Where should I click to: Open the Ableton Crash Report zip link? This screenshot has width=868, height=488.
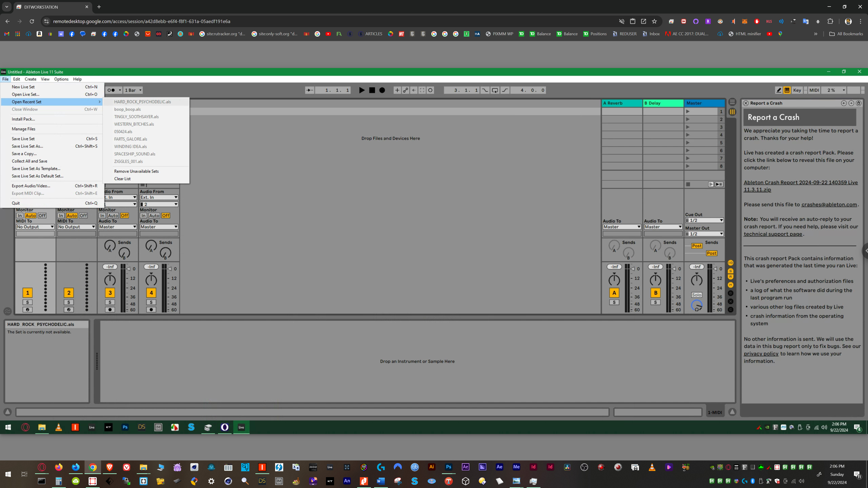pyautogui.click(x=801, y=186)
